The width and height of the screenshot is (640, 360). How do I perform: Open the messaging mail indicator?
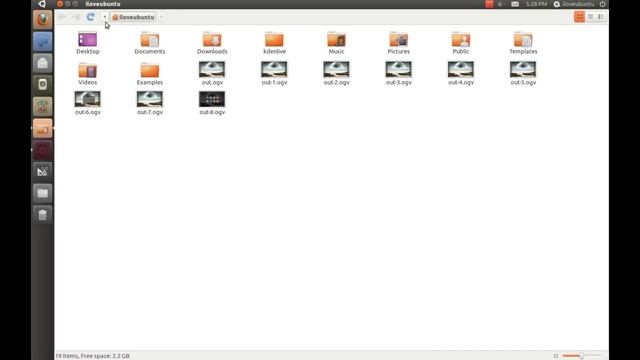pyautogui.click(x=515, y=4)
